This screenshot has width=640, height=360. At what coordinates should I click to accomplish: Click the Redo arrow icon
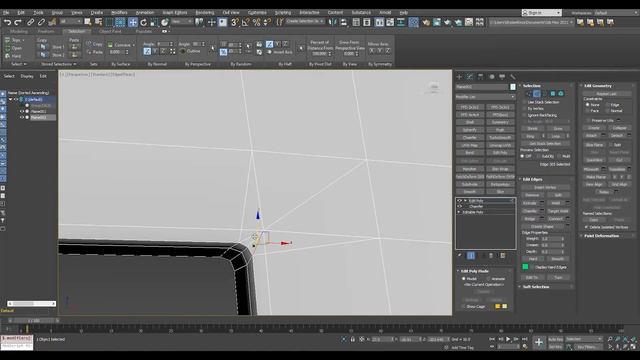click(x=18, y=22)
